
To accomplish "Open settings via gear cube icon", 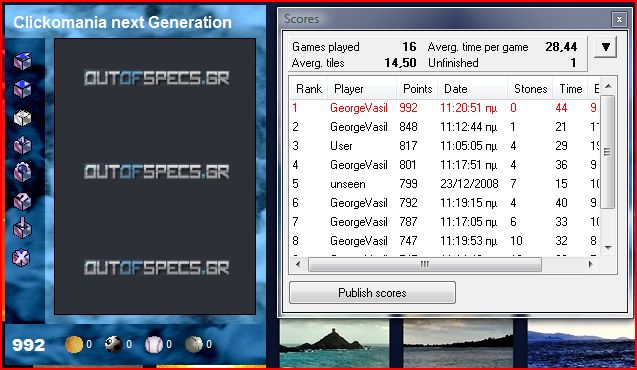I will tap(22, 173).
